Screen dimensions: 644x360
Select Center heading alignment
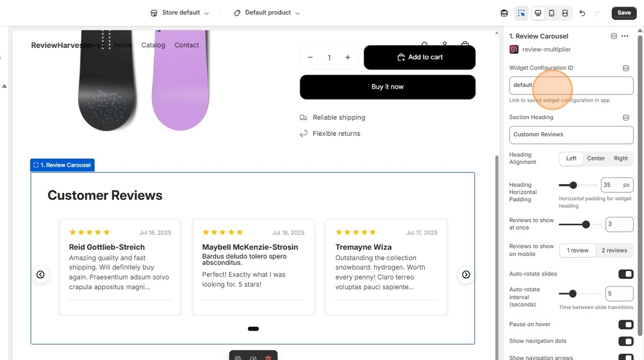click(596, 158)
